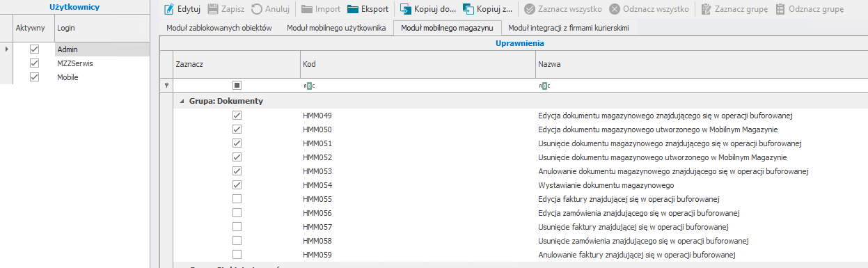Sort by the Kod column header
The image size is (868, 268).
click(418, 64)
